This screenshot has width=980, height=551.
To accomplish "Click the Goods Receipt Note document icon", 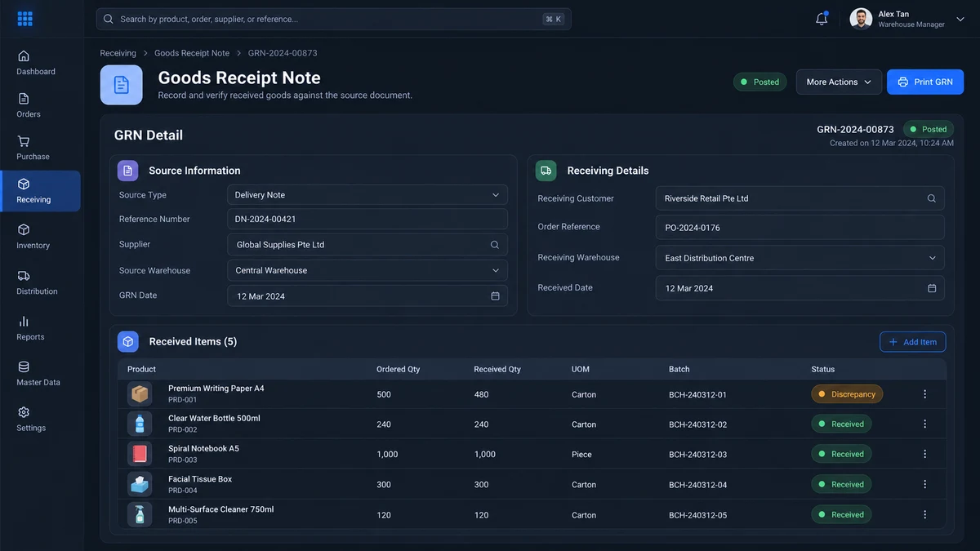I will click(121, 85).
